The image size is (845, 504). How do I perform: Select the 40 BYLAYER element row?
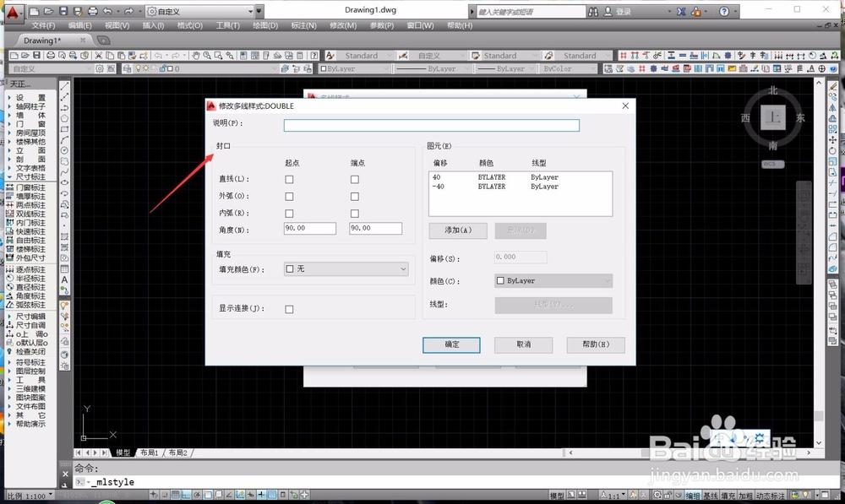(521, 177)
